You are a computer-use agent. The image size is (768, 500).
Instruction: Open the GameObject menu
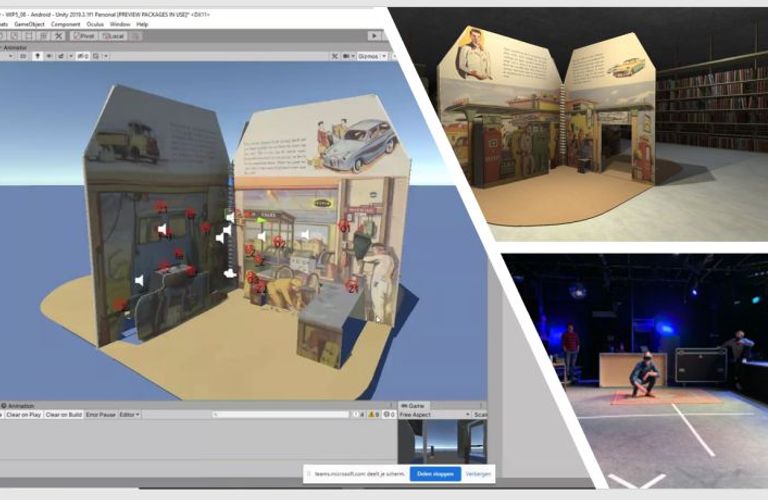tap(29, 24)
